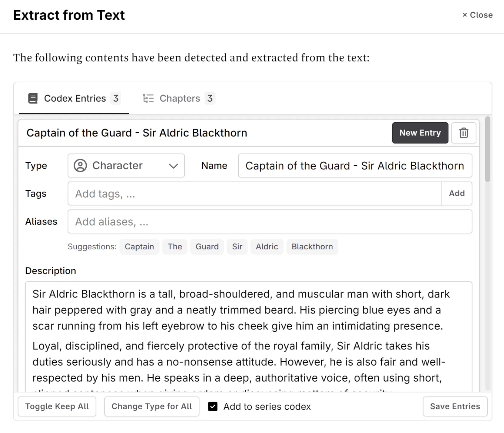504x433 pixels.
Task: Click Change Type for All
Action: click(151, 406)
